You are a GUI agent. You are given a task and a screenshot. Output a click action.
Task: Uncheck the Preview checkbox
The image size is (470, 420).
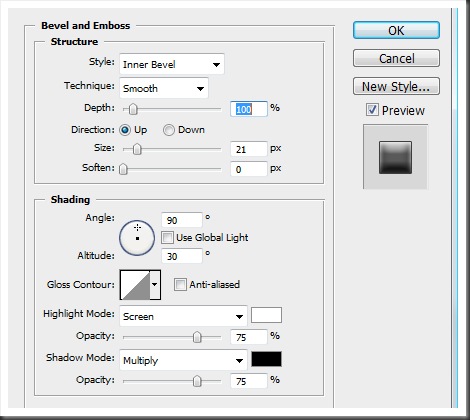click(372, 110)
